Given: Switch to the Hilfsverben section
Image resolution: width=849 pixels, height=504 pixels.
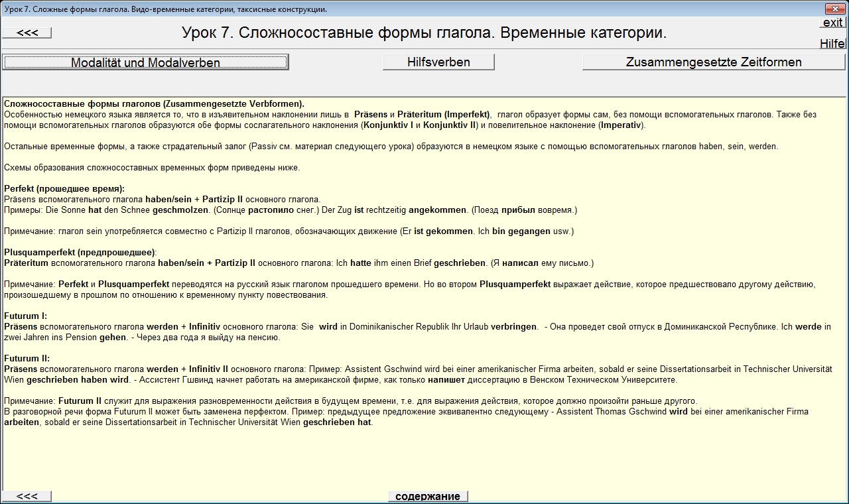Looking at the screenshot, I should click(x=438, y=62).
